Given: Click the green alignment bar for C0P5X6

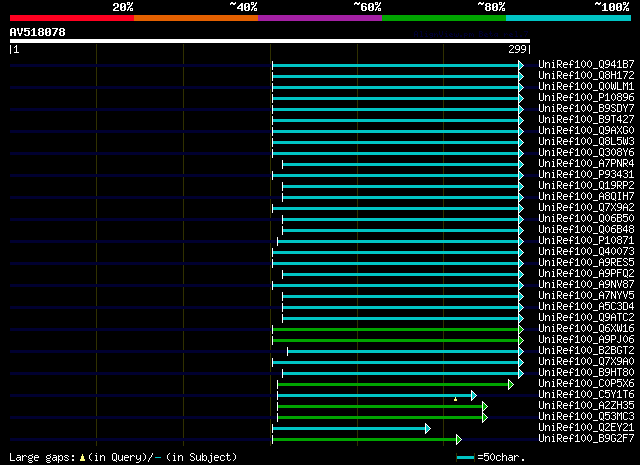Looking at the screenshot, I should tap(395, 385).
